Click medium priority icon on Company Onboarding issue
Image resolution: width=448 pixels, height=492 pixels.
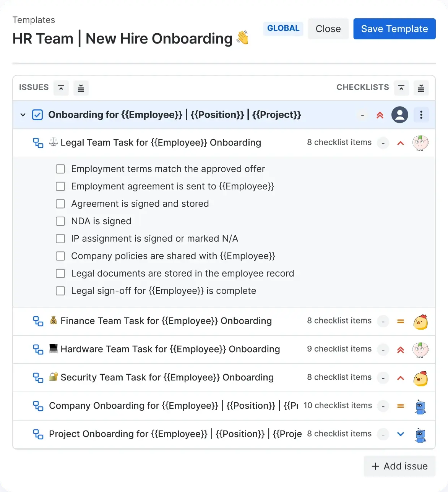tap(401, 406)
